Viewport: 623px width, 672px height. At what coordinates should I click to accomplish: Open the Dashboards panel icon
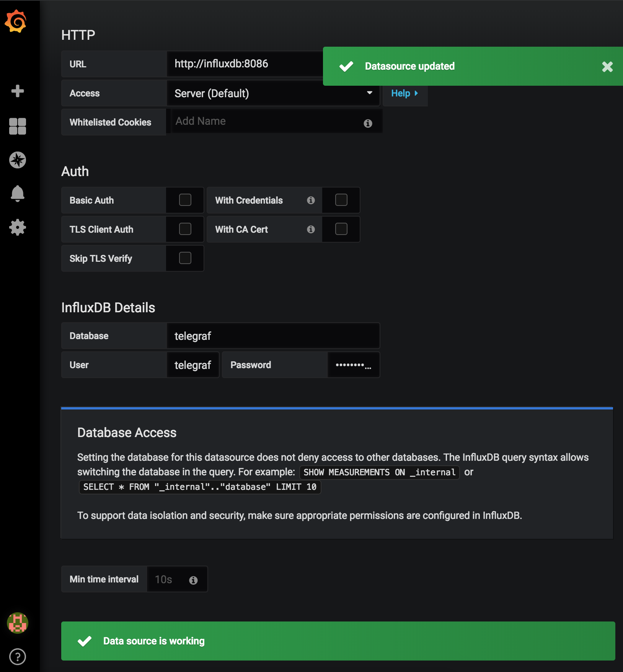[x=17, y=126]
